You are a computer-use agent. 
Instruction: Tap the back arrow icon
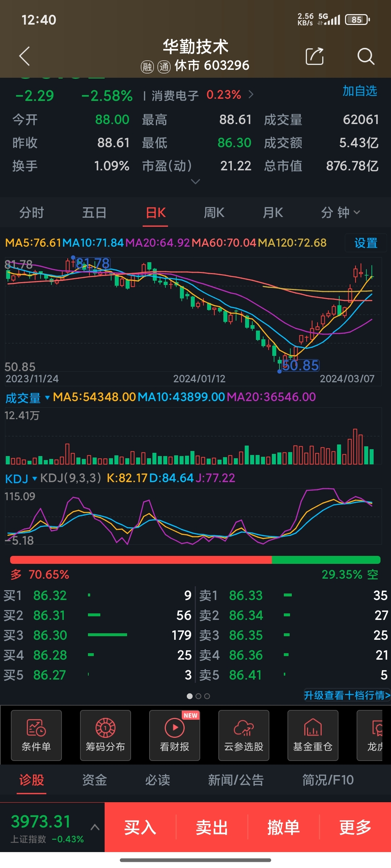[x=24, y=56]
